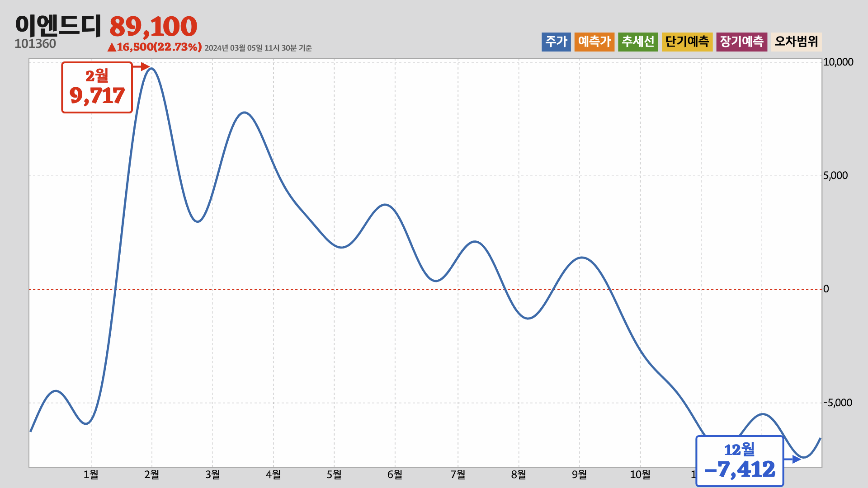
Task: Click the 10월 x-axis label
Action: pyautogui.click(x=640, y=474)
